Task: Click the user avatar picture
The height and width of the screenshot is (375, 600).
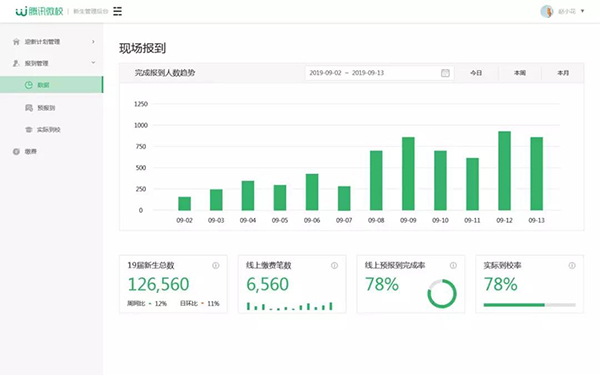Action: (x=547, y=11)
